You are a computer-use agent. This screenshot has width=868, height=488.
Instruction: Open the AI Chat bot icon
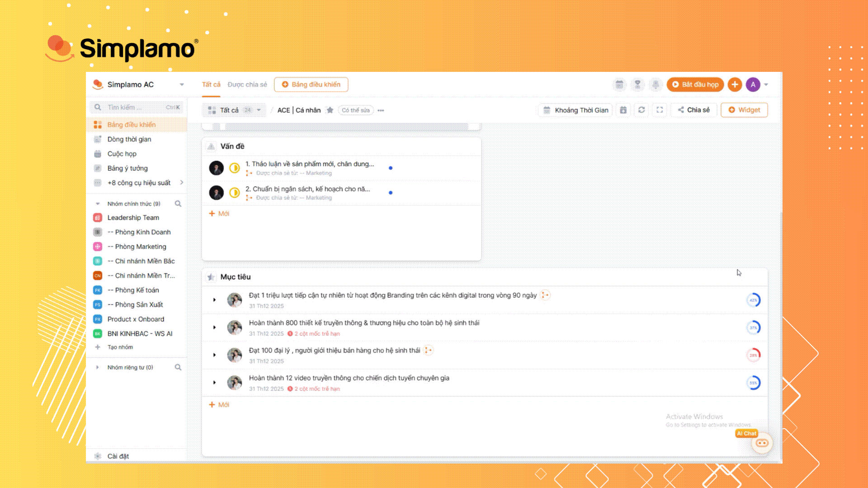click(x=762, y=443)
